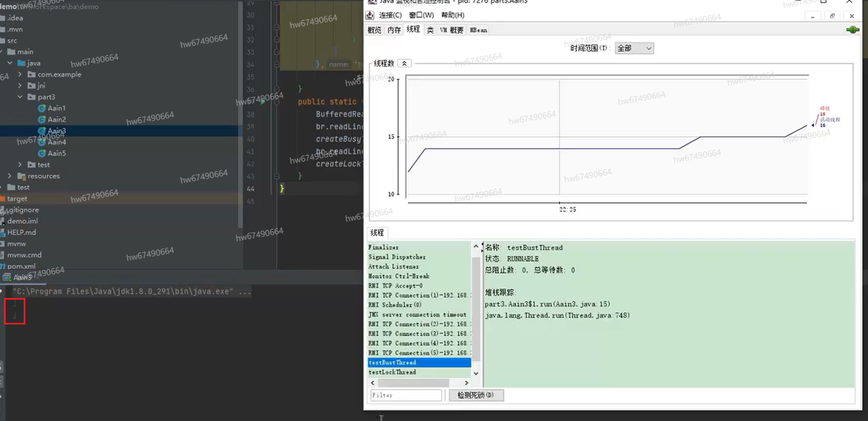This screenshot has width=868, height=421.
Task: Switch to the VM 概要 tab
Action: pyautogui.click(x=451, y=30)
